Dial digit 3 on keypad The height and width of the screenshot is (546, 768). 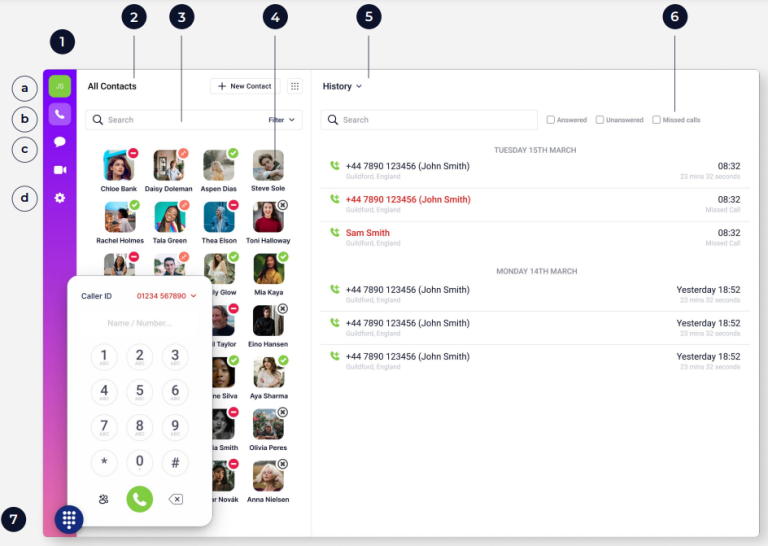175,356
